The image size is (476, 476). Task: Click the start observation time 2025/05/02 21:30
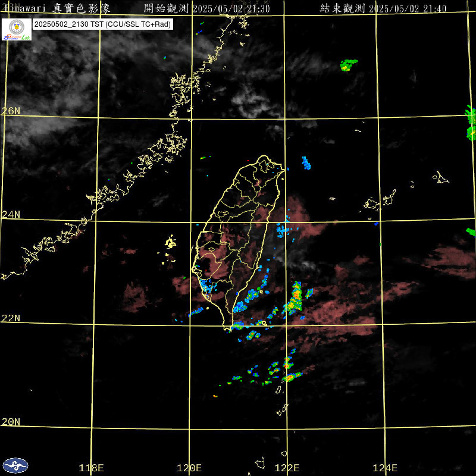tap(231, 8)
